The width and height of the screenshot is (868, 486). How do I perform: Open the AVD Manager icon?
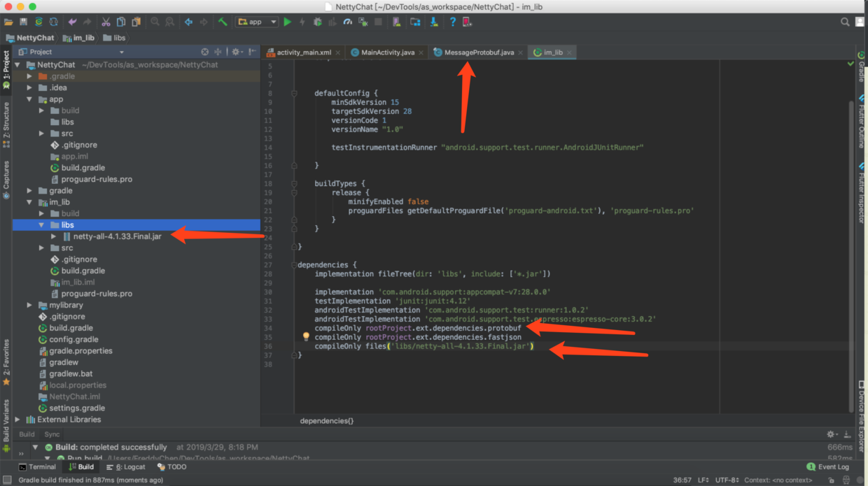pos(397,22)
